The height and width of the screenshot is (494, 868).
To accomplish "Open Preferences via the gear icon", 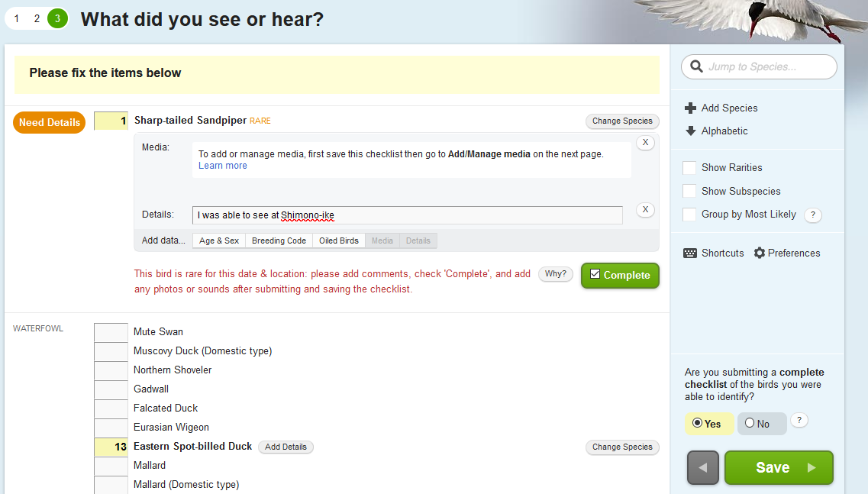I will tap(760, 253).
